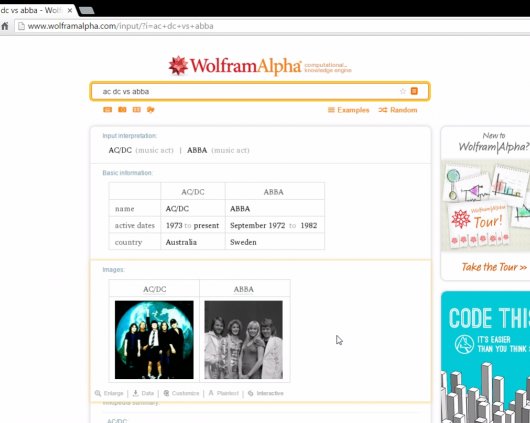
Task: Click Plaintext in the Images pod toolbar
Action: 224,393
